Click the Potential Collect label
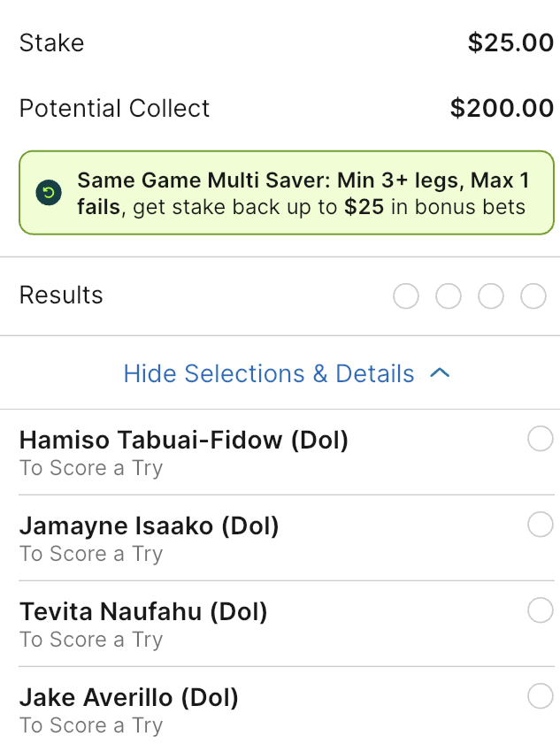Screen dimensions: 560x744 point(114,108)
